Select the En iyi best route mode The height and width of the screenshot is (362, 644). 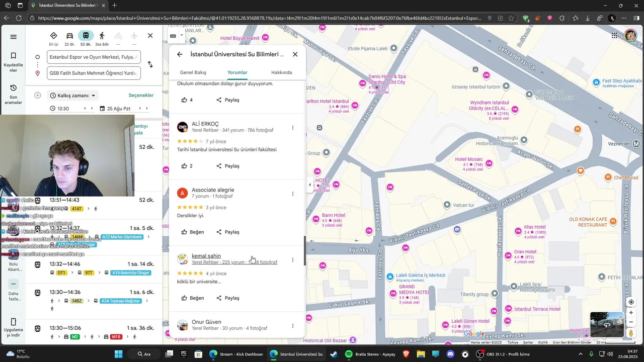point(53,39)
